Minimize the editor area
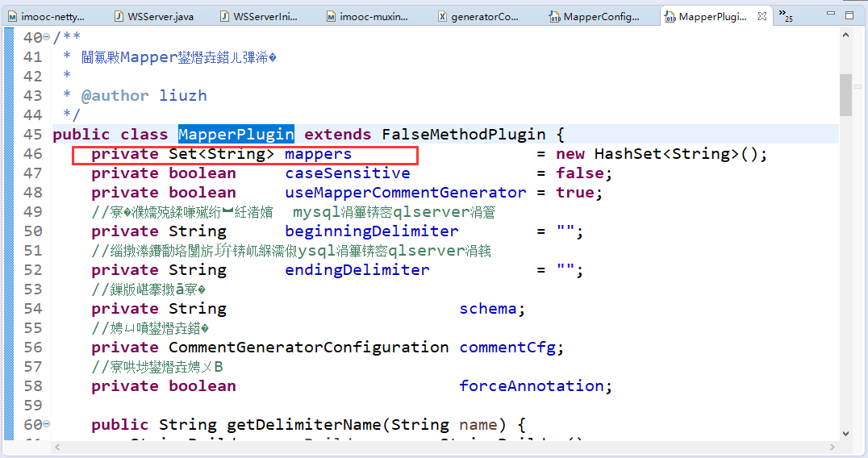 [x=830, y=13]
